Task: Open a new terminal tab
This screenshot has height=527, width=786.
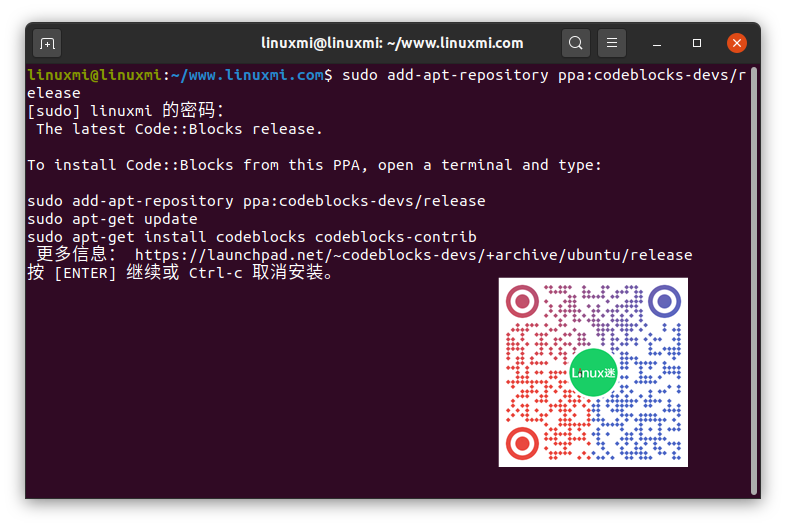Action: point(47,43)
